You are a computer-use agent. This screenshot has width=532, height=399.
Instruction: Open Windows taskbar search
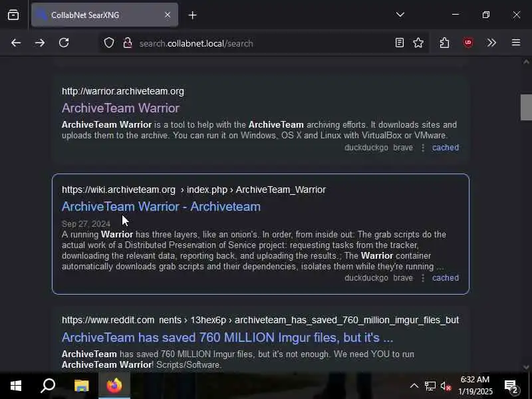[x=48, y=386]
